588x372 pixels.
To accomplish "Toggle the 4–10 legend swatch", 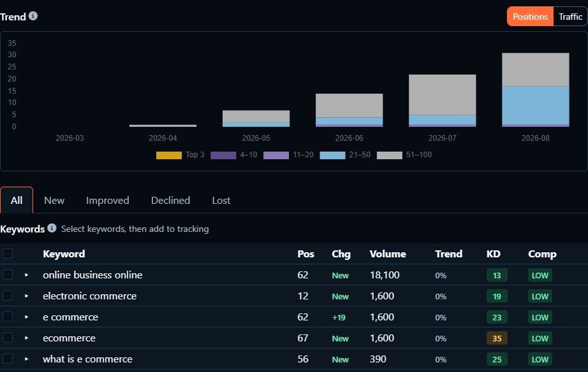I will (223, 155).
